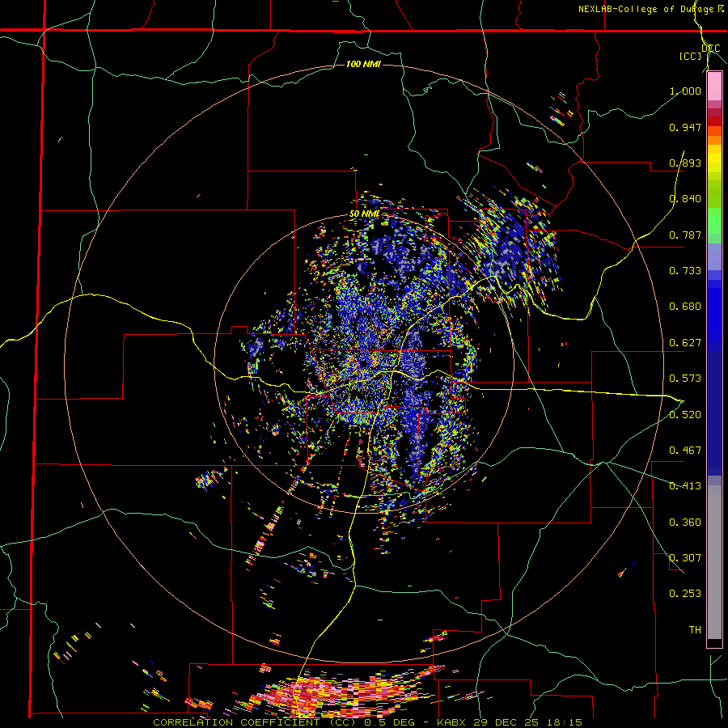Click the TH threshold label

click(695, 630)
